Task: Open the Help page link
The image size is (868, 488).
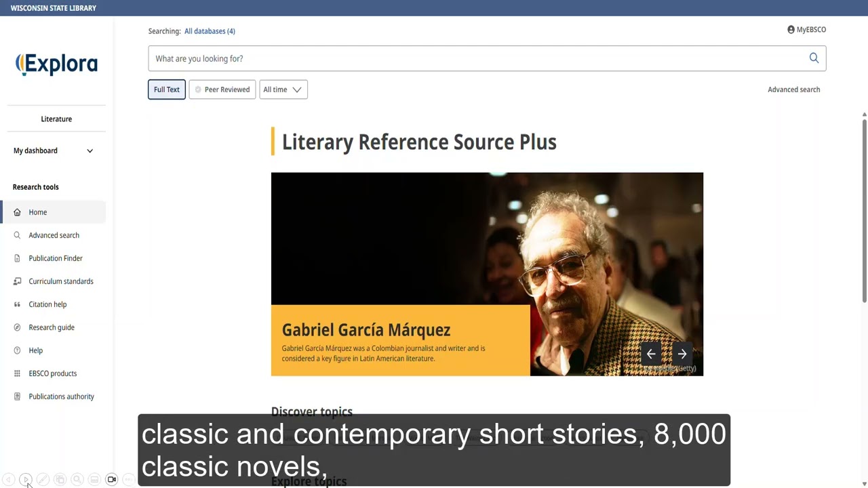Action: tap(35, 350)
